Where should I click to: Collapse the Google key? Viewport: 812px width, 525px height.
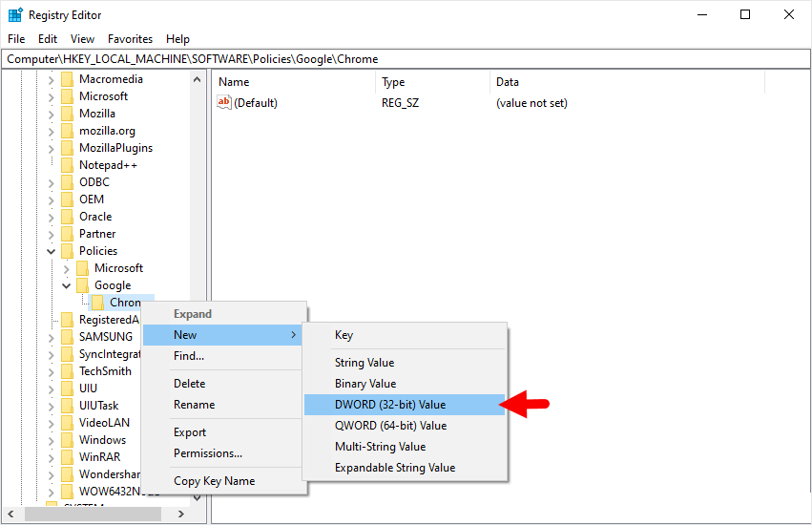[x=66, y=286]
